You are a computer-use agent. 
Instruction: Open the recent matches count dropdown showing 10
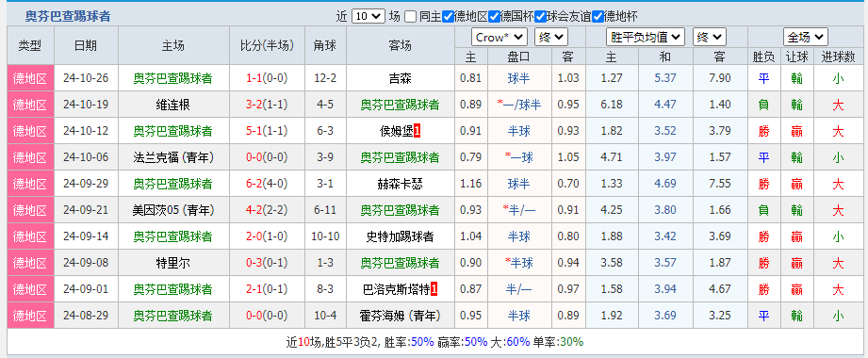[x=368, y=17]
